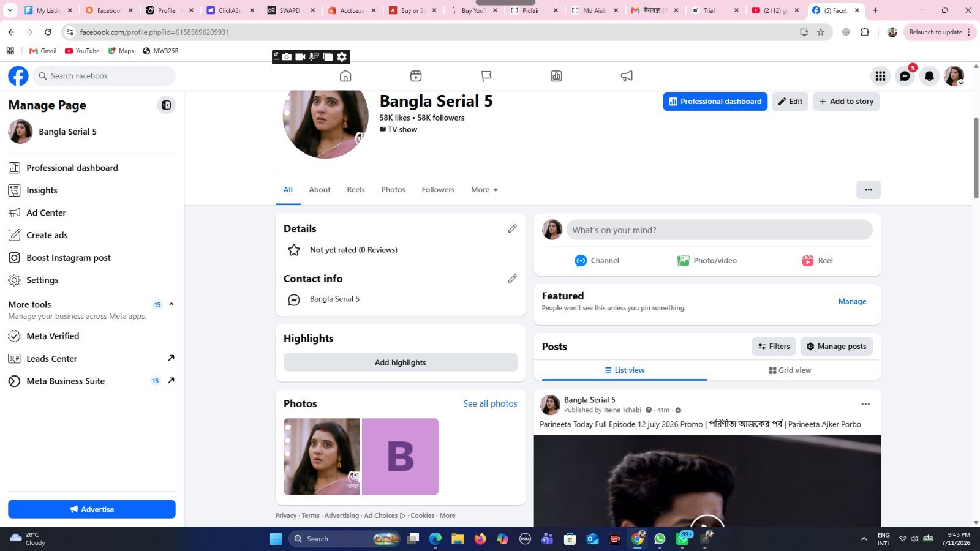
Task: Open the account profile picture menu
Action: pos(954,76)
